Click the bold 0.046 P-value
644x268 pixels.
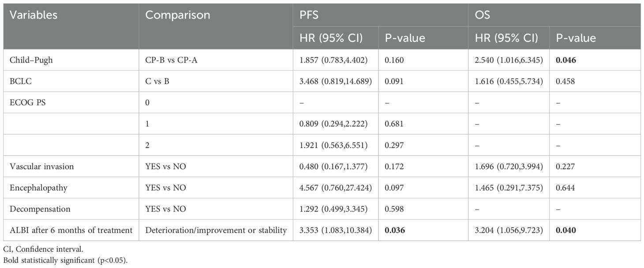pyautogui.click(x=566, y=60)
